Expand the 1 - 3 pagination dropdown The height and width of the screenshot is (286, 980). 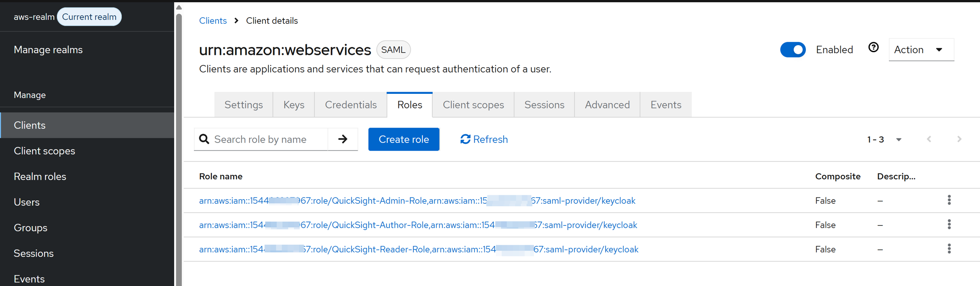tap(884, 139)
